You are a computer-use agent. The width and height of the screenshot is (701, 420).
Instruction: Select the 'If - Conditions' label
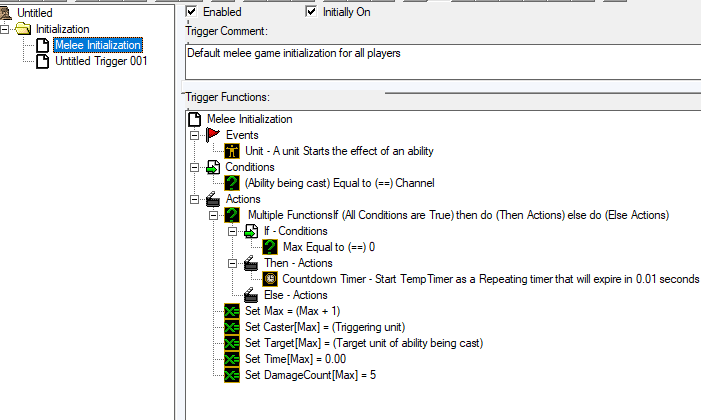click(x=296, y=231)
